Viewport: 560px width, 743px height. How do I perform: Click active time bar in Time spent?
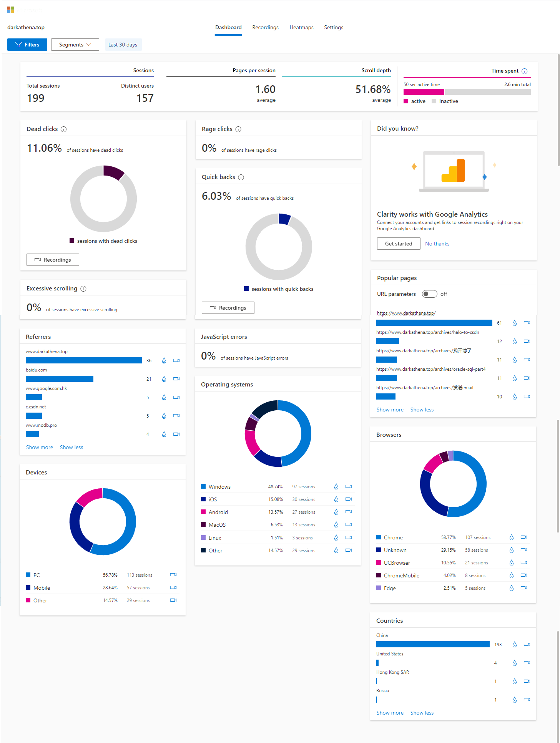pos(424,92)
